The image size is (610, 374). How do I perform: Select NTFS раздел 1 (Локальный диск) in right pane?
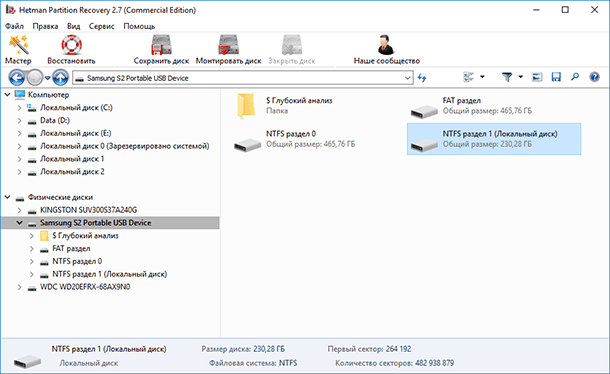click(x=494, y=139)
